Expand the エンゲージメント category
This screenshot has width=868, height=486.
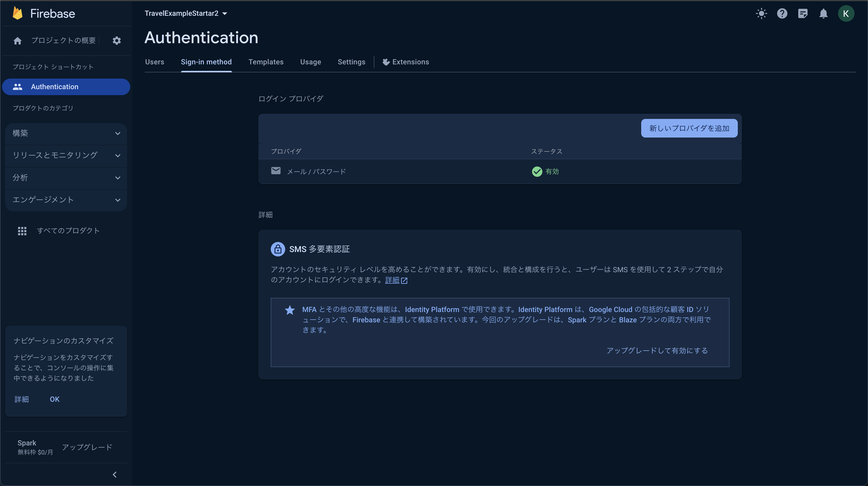tap(66, 200)
